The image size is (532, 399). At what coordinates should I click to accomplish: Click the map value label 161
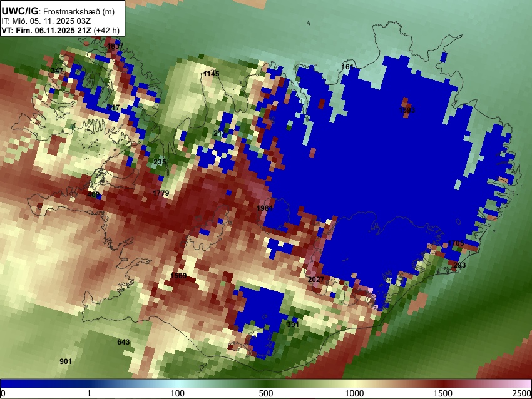point(347,67)
